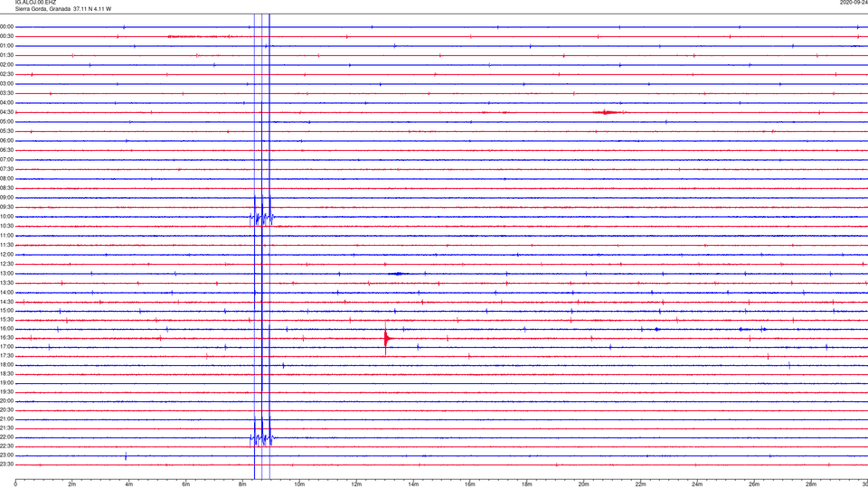The height and width of the screenshot is (488, 868).
Task: Select the 00:30 trace time label
Action: pos(7,36)
